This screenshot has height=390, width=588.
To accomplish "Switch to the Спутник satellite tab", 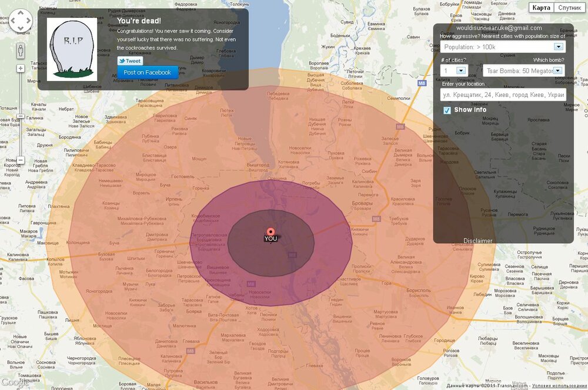I will (569, 8).
